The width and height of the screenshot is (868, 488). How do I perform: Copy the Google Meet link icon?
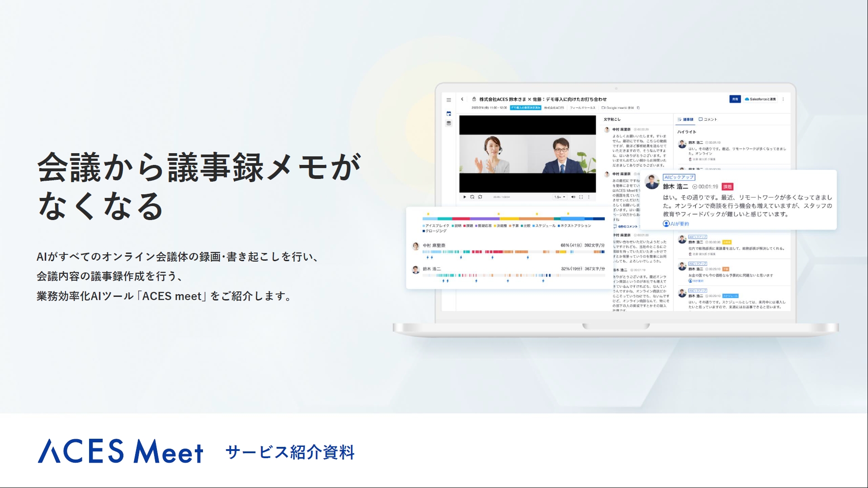pos(638,108)
